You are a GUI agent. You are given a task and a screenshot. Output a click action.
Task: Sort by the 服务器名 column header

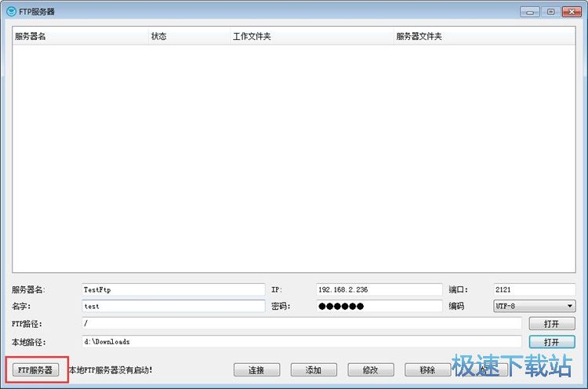point(80,36)
